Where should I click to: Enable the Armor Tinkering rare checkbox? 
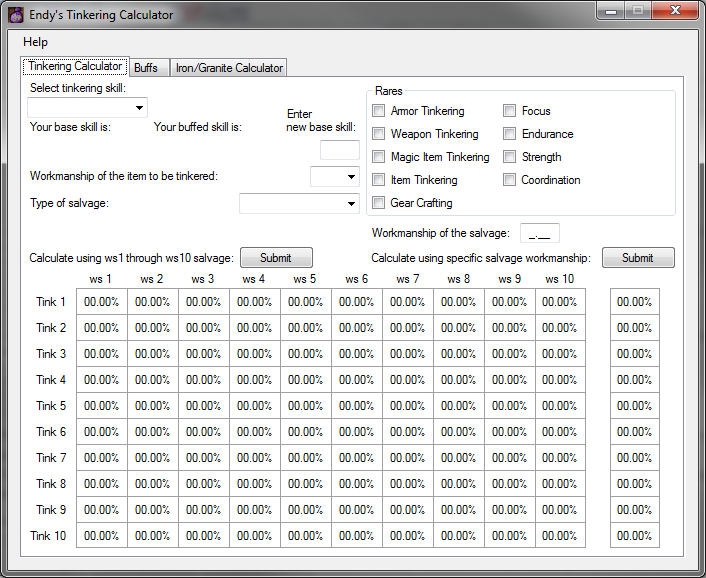point(379,111)
